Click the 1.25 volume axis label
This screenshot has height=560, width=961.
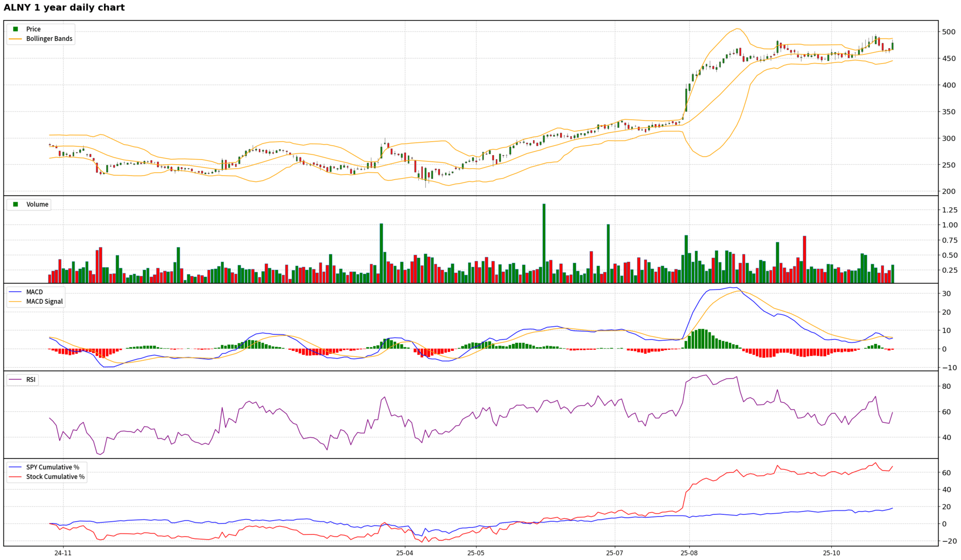tap(949, 210)
